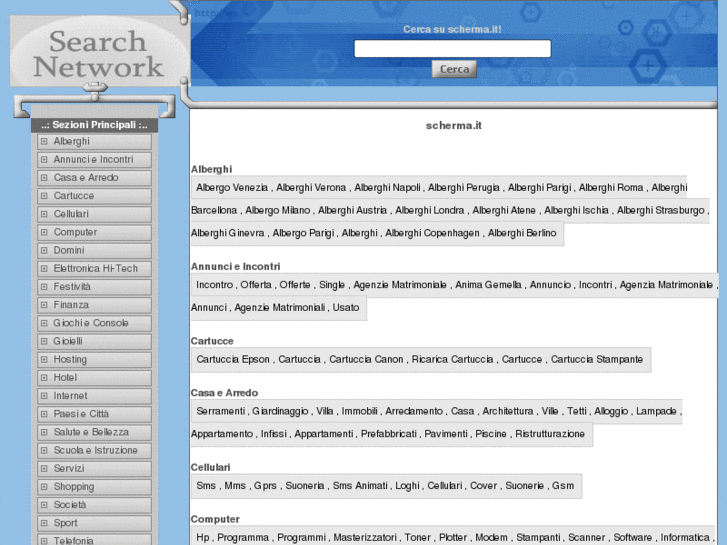This screenshot has width=727, height=545.
Task: Click the Alberghi Strasburgo link
Action: tap(661, 210)
